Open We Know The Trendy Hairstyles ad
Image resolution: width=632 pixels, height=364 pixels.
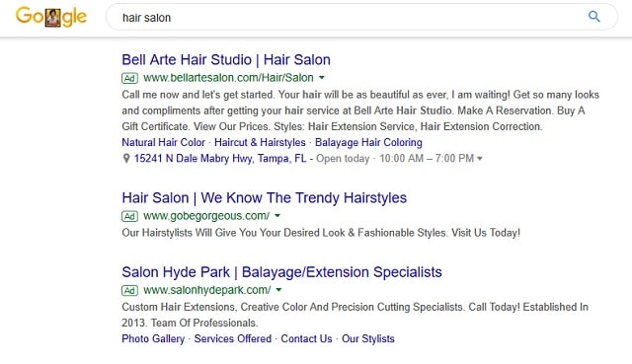pos(264,197)
